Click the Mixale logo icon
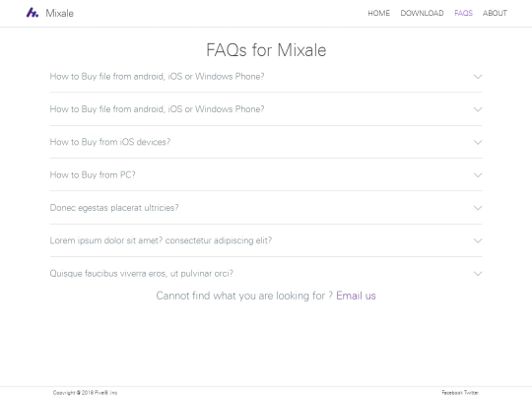The width and height of the screenshot is (532, 399). click(x=33, y=13)
